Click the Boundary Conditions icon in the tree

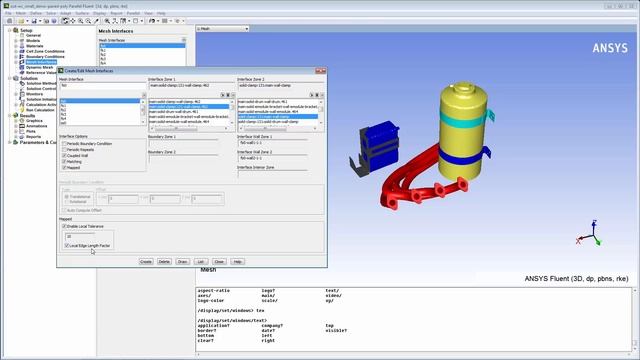[22, 57]
